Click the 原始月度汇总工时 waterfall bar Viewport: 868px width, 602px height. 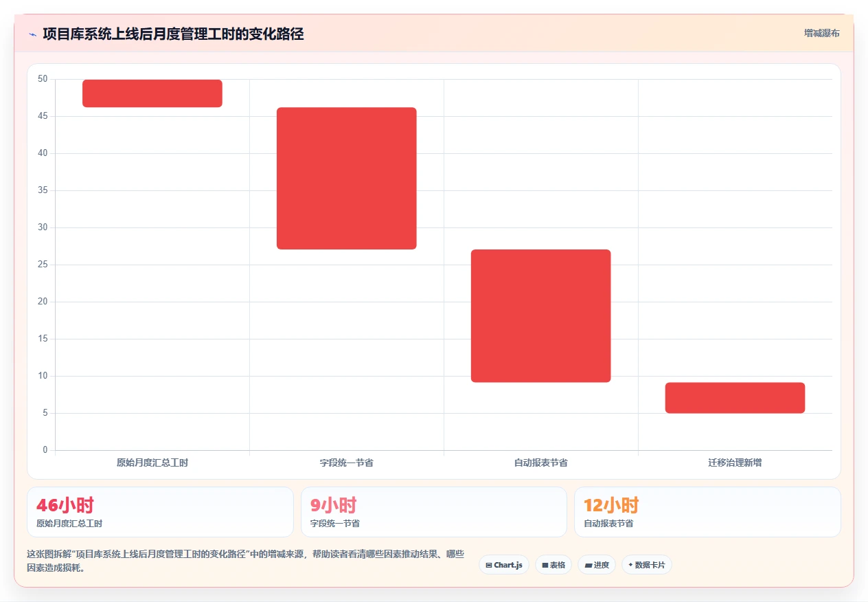pos(152,93)
